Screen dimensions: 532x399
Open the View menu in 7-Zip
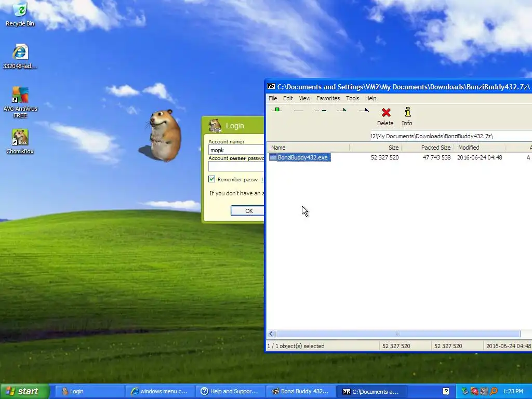click(304, 98)
